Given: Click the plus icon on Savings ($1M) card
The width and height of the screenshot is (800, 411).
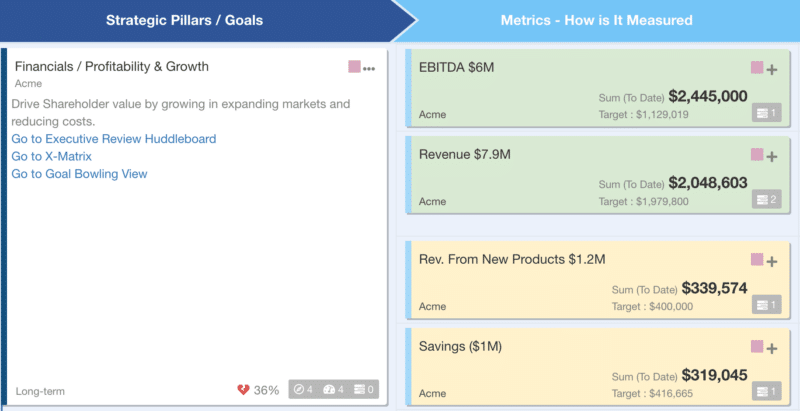Looking at the screenshot, I should 771,348.
